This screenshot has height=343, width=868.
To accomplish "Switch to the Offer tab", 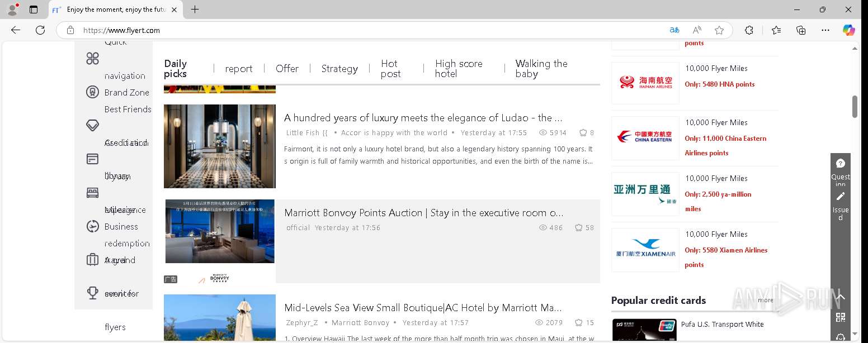I will coord(287,69).
